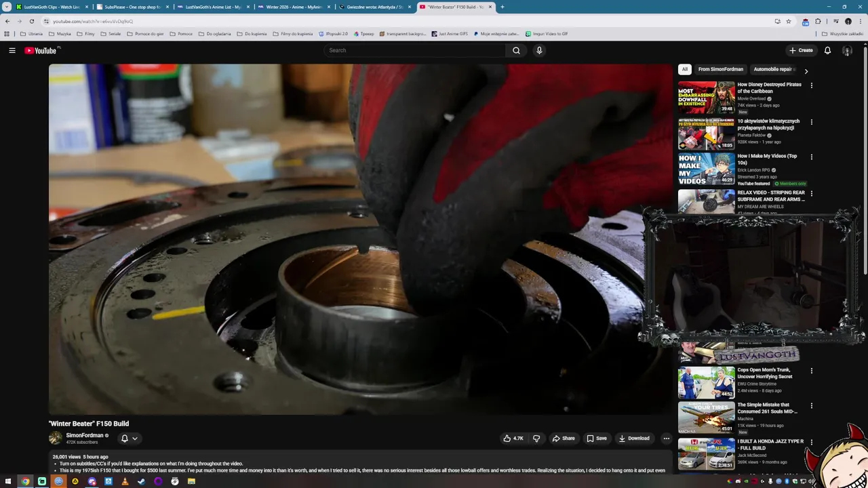Open the Windows Start menu
This screenshot has height=488, width=868.
click(x=9, y=481)
